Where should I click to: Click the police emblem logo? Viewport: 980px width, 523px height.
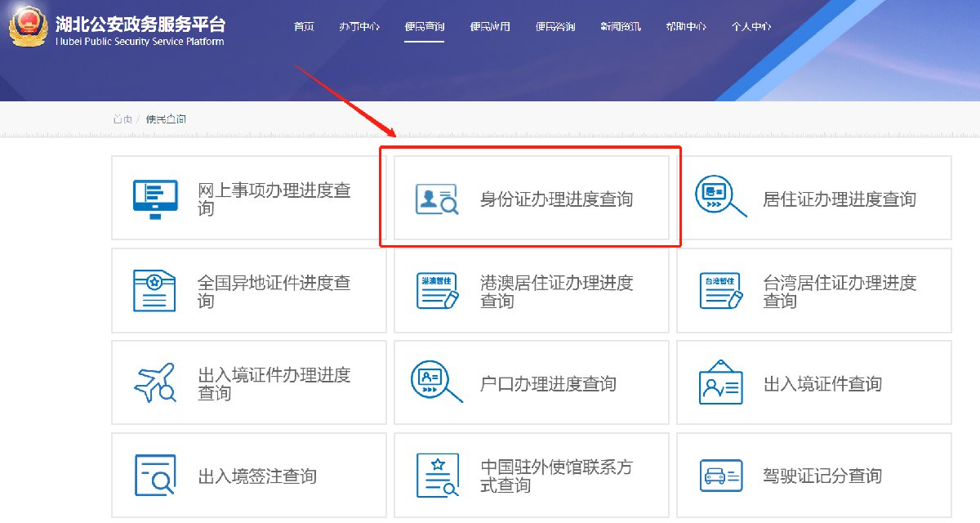(29, 28)
